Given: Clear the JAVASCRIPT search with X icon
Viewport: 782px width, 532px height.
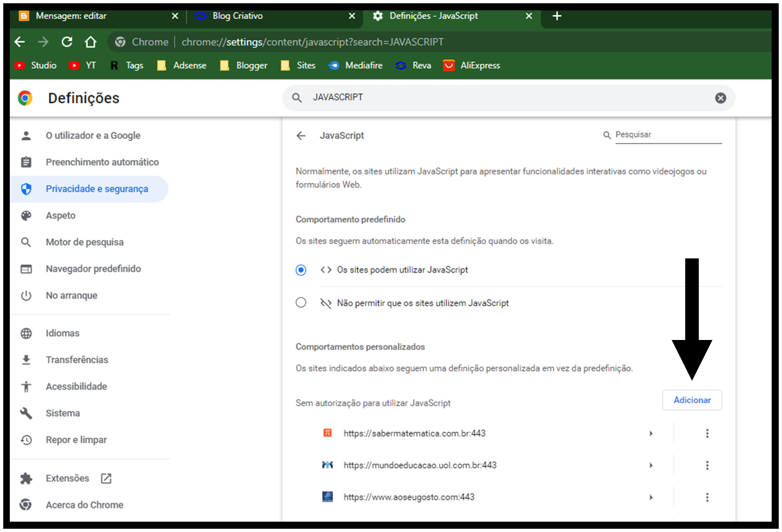Looking at the screenshot, I should (x=720, y=98).
